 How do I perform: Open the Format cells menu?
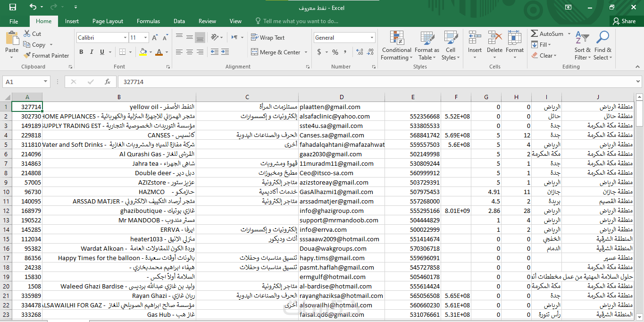(515, 46)
